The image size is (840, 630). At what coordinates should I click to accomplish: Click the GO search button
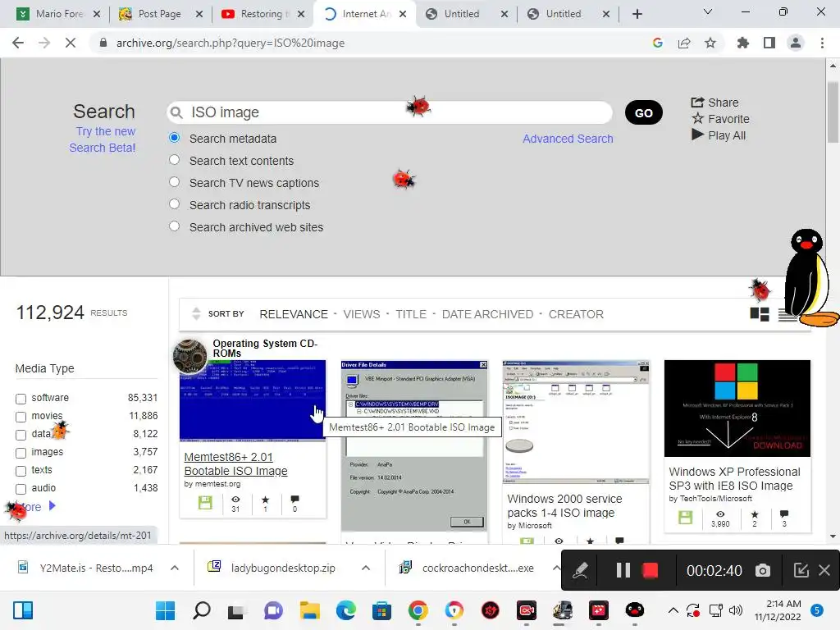(643, 112)
